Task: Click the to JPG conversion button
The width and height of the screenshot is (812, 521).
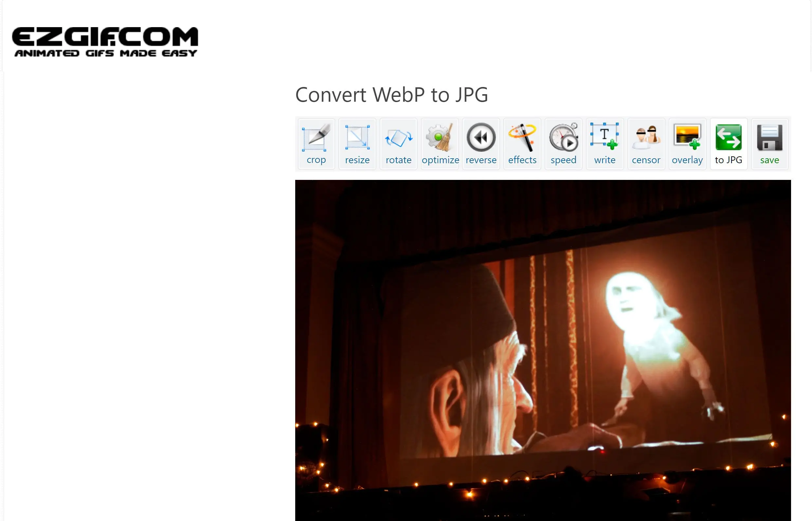Action: pos(729,144)
